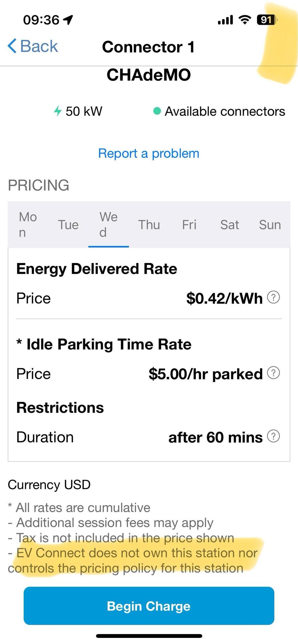Open the Sat pricing tab
298x644 pixels.
coord(230,224)
